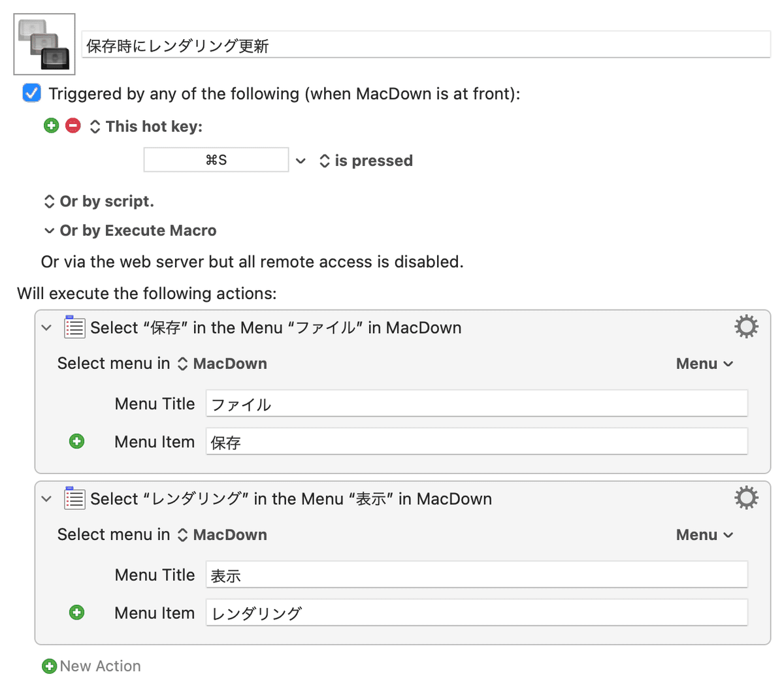784x687 pixels.
Task: Change MacDown app in 保存 action
Action: (222, 364)
